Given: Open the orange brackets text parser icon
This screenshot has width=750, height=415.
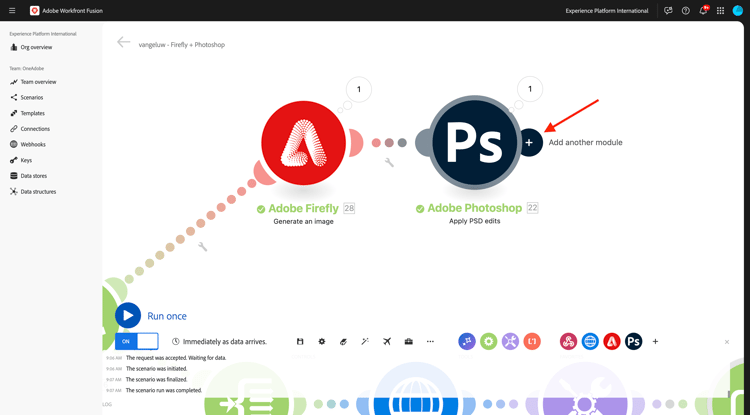Looking at the screenshot, I should 532,341.
